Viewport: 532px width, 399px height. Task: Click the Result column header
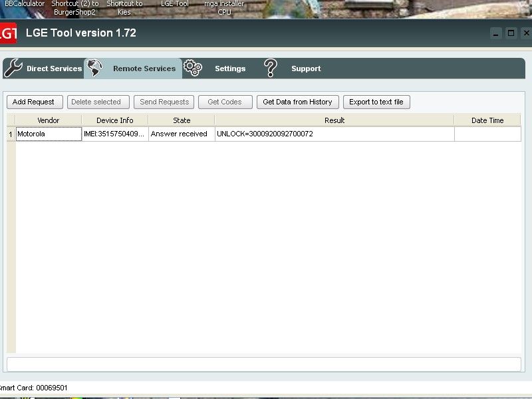coord(334,120)
